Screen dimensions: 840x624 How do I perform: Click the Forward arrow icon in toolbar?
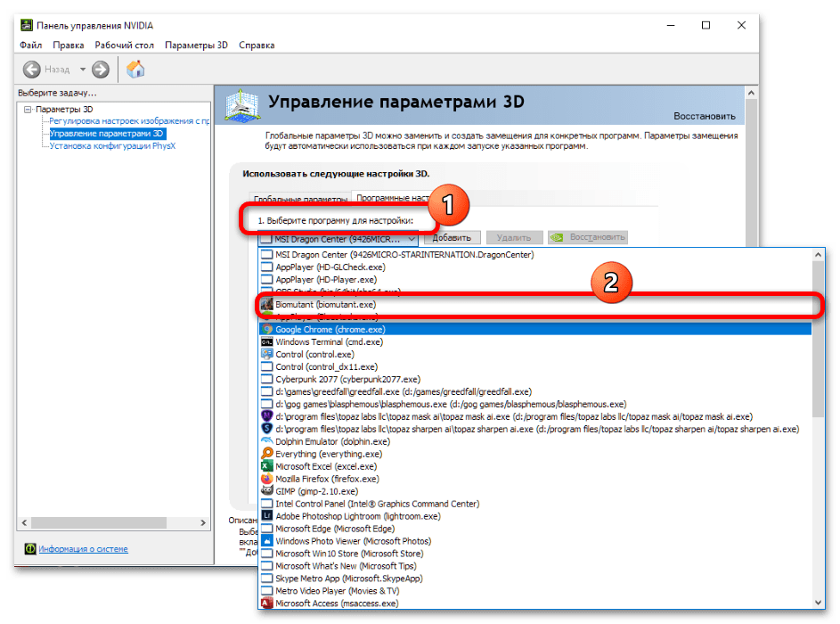100,70
